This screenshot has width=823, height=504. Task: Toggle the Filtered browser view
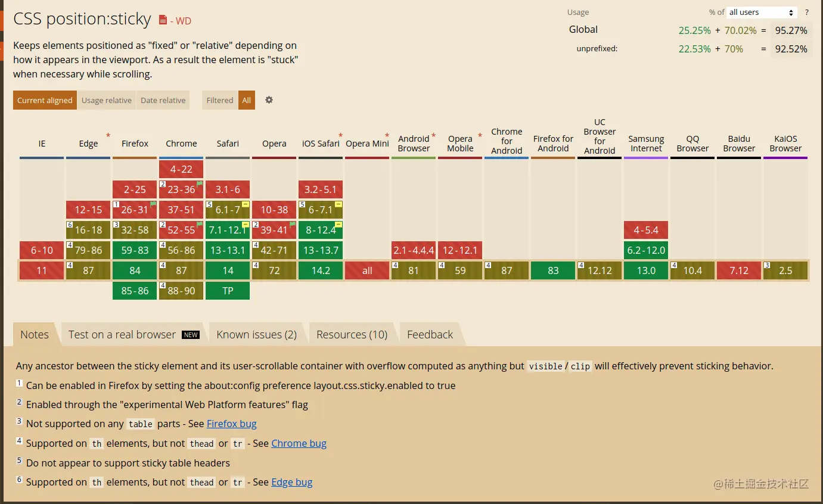(x=220, y=100)
